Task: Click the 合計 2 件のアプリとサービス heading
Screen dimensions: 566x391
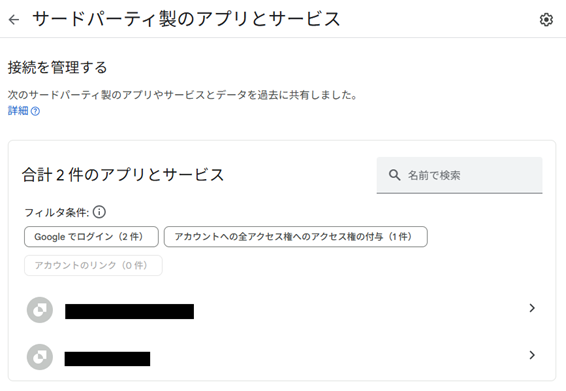Action: (x=123, y=175)
